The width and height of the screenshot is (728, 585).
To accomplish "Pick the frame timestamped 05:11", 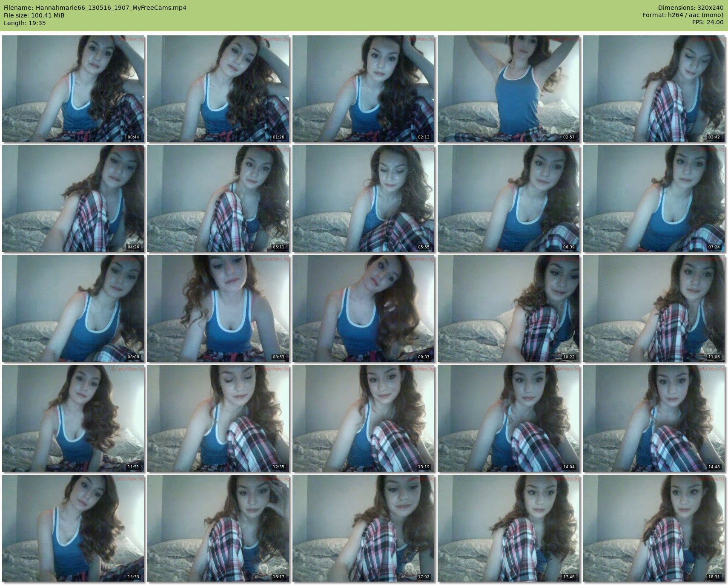I will tap(218, 199).
